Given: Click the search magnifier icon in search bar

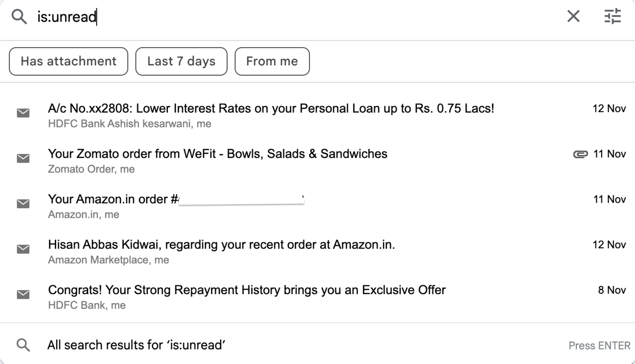Looking at the screenshot, I should pos(19,17).
